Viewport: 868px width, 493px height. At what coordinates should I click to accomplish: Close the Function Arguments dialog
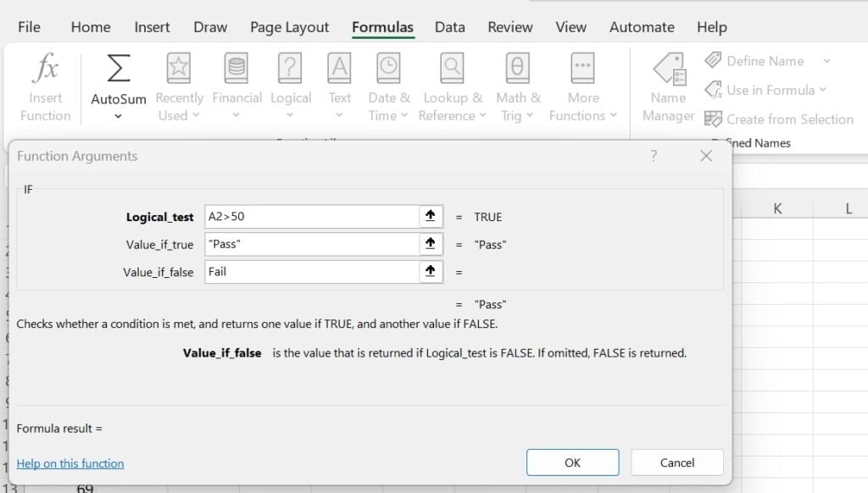(706, 156)
